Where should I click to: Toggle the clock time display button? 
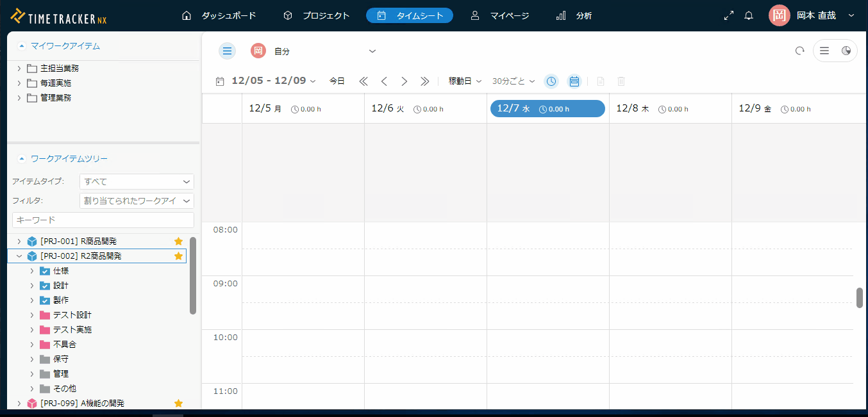pos(551,81)
